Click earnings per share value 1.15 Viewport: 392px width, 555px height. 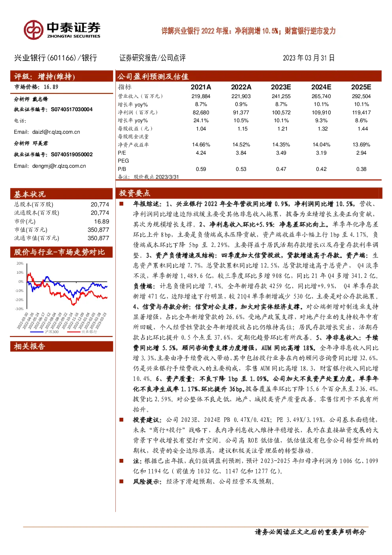(x=242, y=129)
